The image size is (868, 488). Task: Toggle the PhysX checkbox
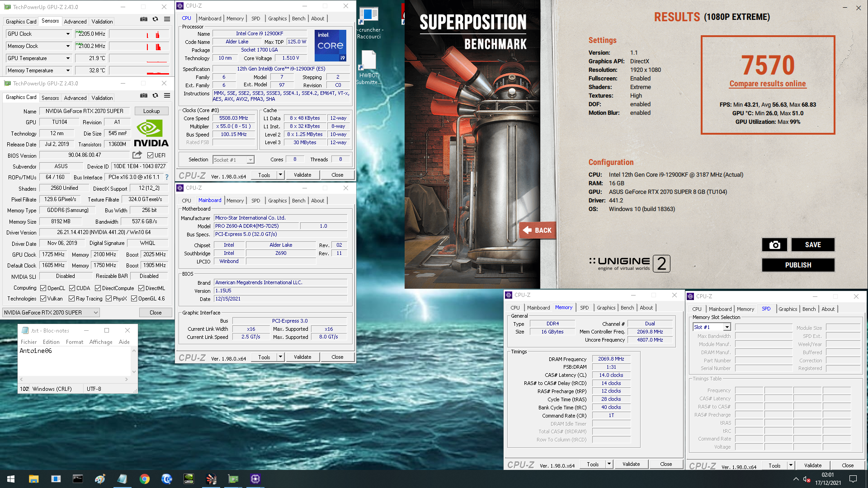(x=108, y=299)
